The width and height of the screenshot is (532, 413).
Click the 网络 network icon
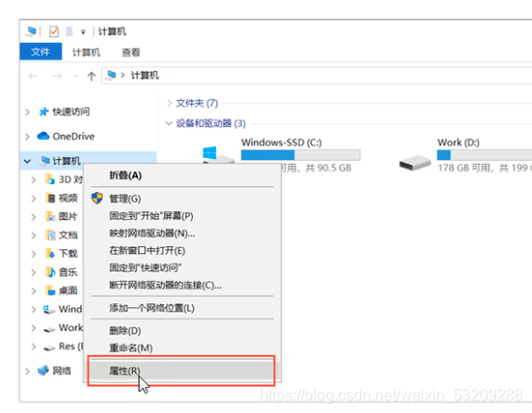43,370
